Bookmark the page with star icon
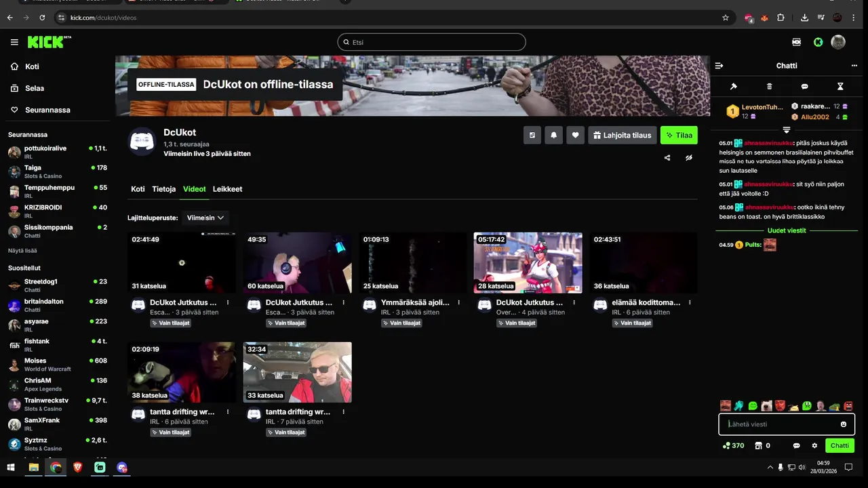The height and width of the screenshot is (488, 868). point(726,18)
